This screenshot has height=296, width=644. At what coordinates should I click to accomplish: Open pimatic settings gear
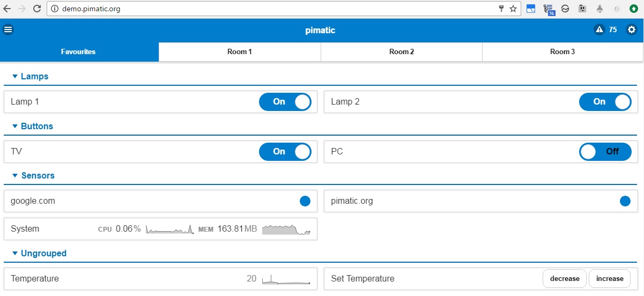631,30
